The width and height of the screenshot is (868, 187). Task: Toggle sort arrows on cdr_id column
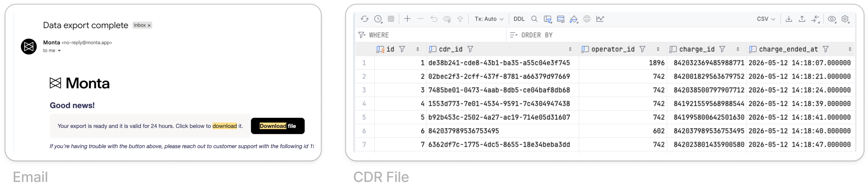click(x=570, y=49)
